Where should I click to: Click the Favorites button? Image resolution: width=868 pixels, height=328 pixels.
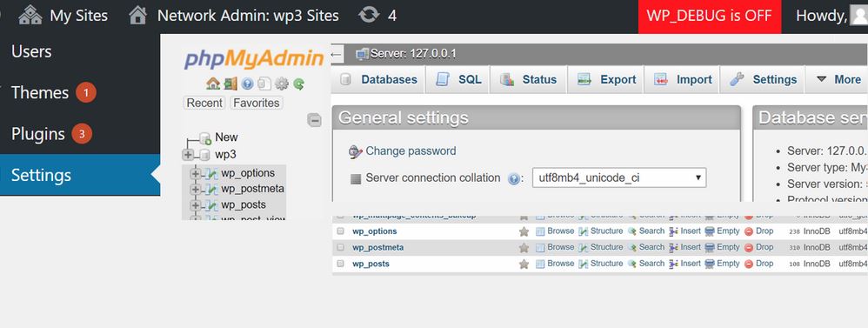[257, 103]
